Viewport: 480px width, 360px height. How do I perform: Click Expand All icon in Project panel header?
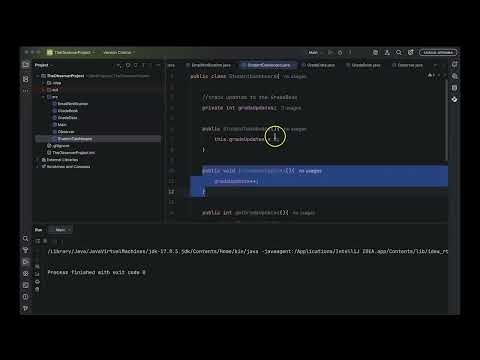(x=136, y=65)
